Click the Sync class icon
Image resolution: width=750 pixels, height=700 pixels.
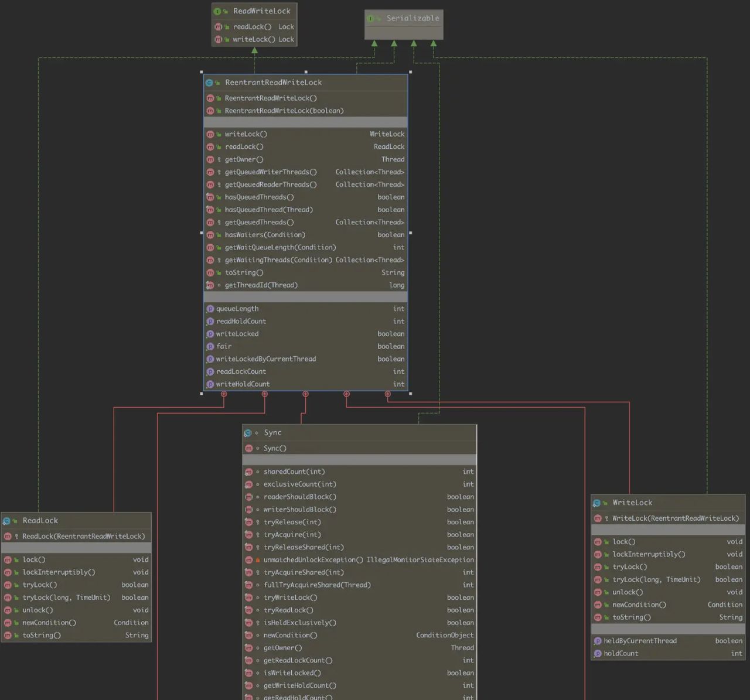click(x=248, y=433)
